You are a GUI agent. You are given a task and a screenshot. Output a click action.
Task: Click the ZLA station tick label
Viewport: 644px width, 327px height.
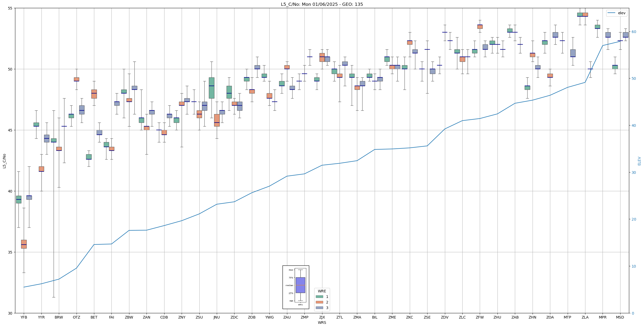tap(585, 317)
